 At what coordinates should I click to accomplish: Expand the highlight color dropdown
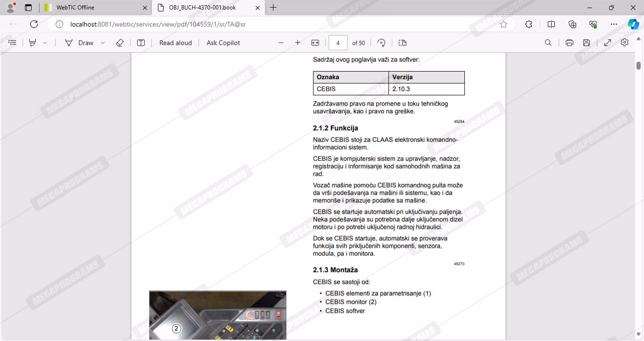pos(45,43)
